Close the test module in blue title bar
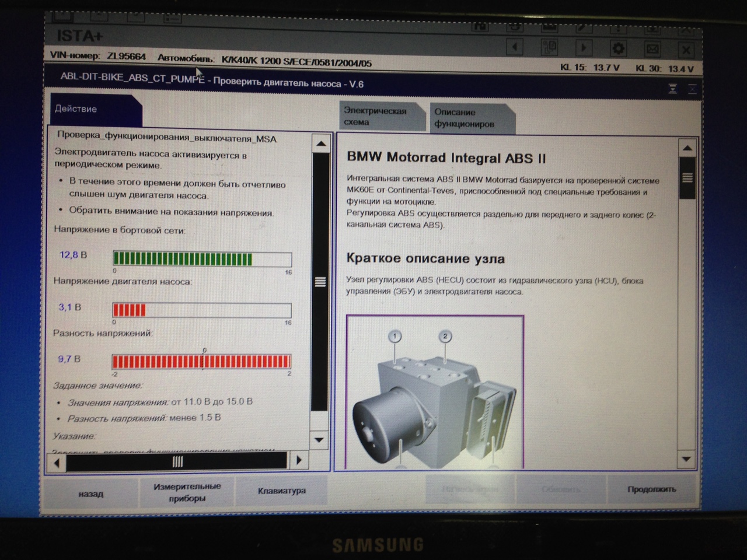Image resolution: width=747 pixels, height=560 pixels. pos(692,89)
